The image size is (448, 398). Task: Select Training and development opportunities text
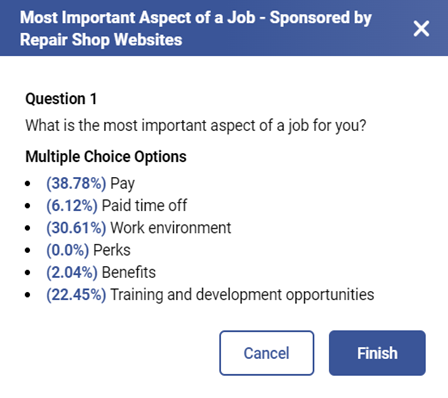point(242,295)
